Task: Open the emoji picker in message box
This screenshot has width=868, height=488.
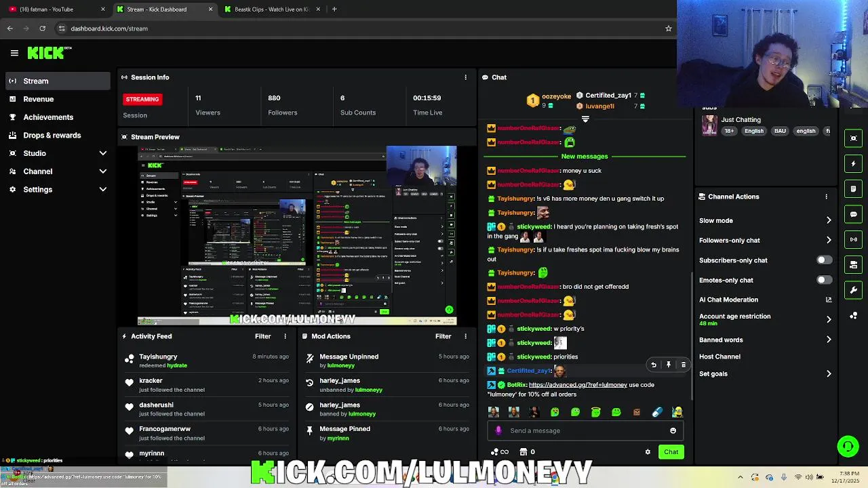Action: 673,430
